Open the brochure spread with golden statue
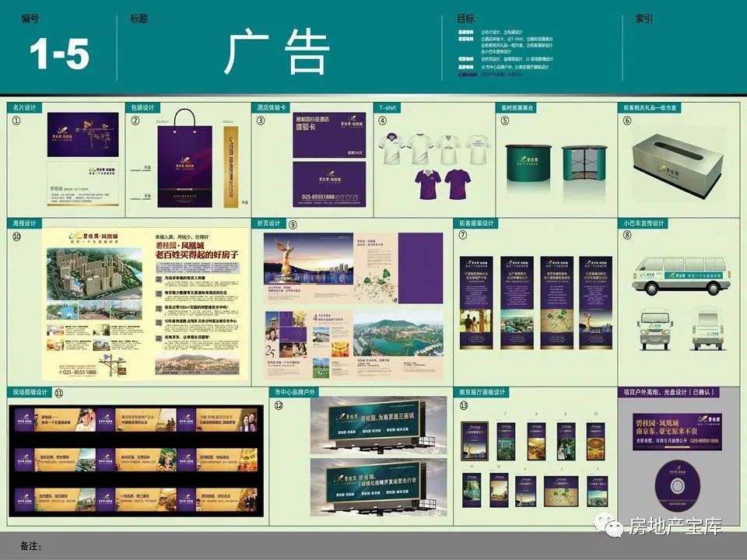Viewport: 747px width, 560px height. [353, 268]
